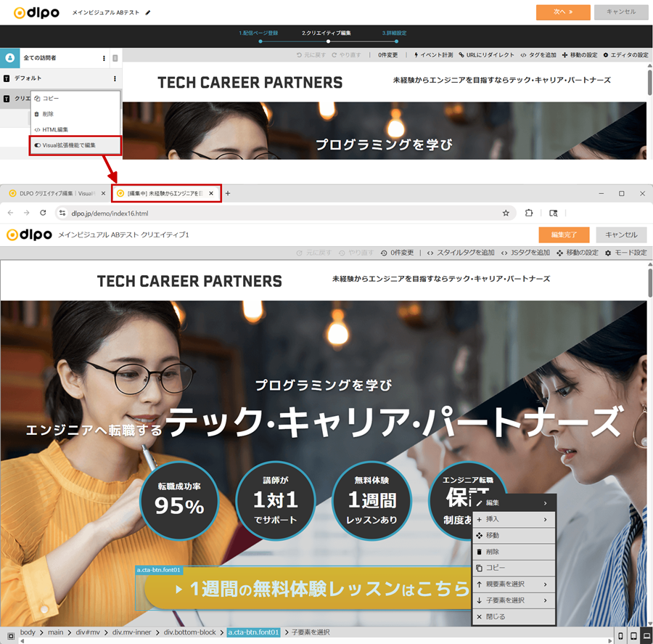
Task: Expand 親要素を選択 submenu
Action: tap(514, 584)
